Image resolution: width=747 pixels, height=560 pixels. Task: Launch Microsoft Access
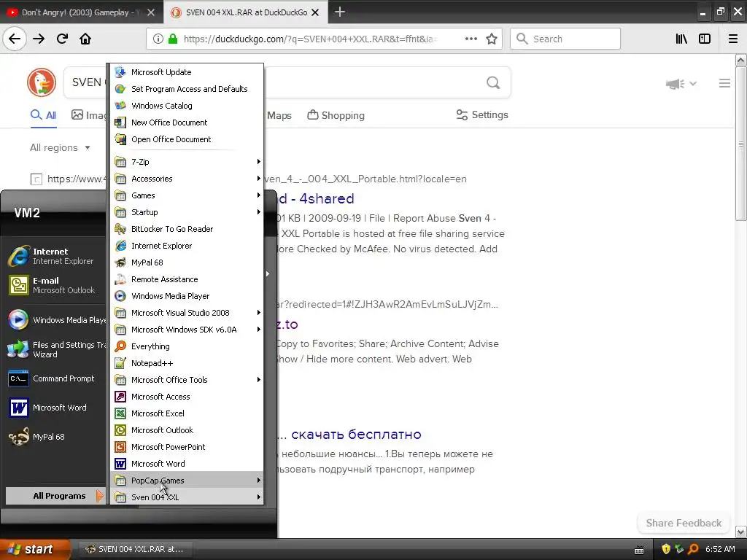tap(187, 397)
